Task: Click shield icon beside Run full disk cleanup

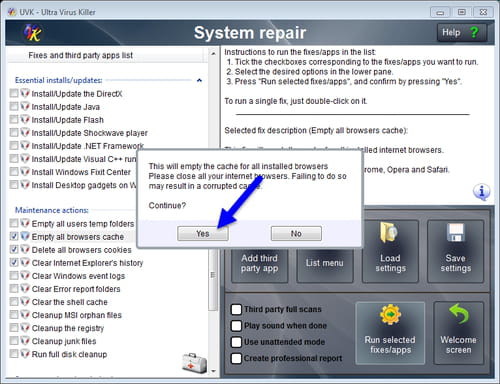Action: pos(25,354)
